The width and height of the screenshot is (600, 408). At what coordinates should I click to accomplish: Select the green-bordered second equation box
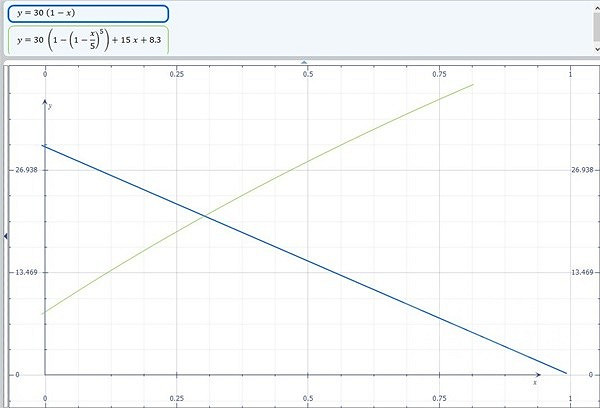coord(87,41)
